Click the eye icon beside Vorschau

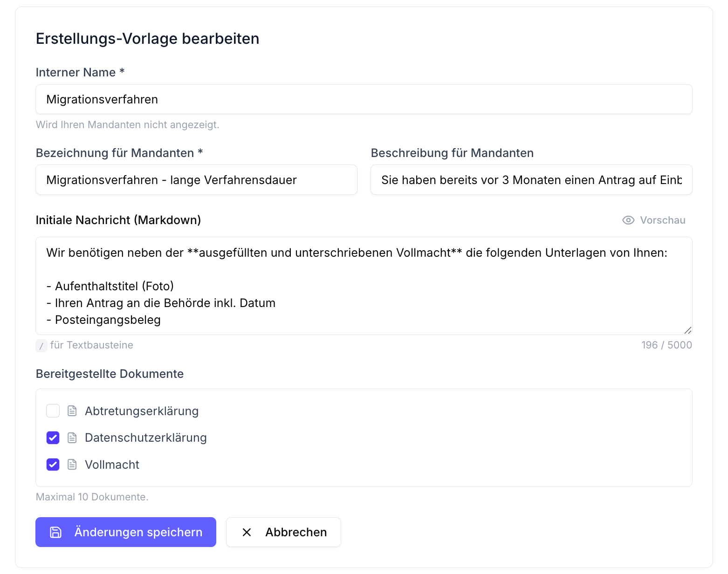coord(628,220)
